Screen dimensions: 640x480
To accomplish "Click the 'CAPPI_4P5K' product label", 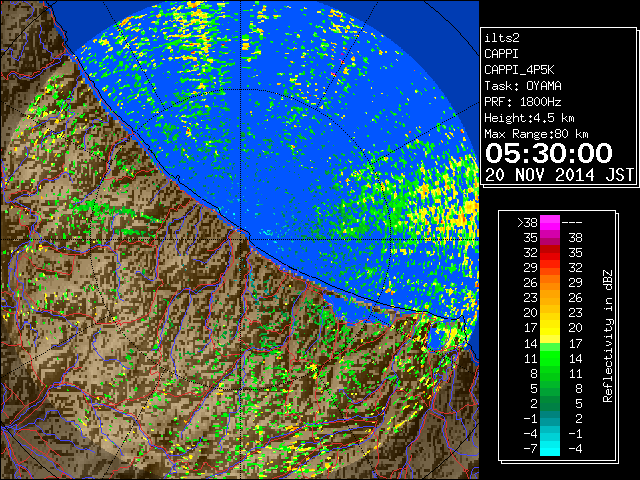I will tap(519, 70).
